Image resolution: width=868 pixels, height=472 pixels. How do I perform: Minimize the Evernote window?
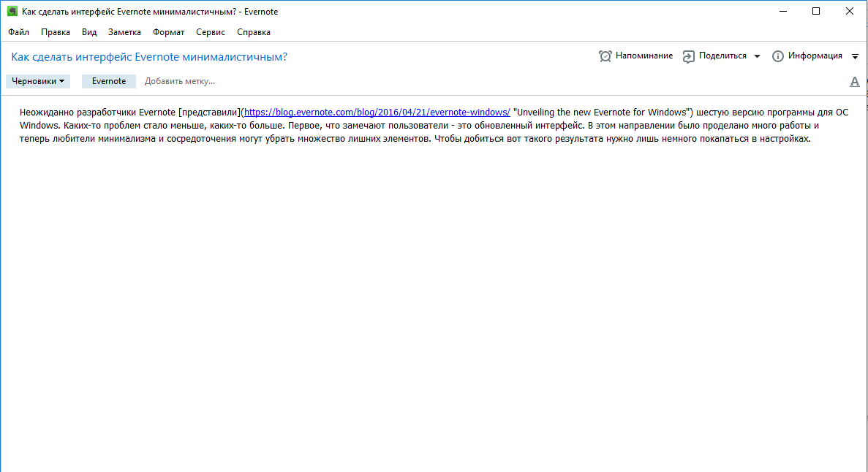click(x=782, y=11)
